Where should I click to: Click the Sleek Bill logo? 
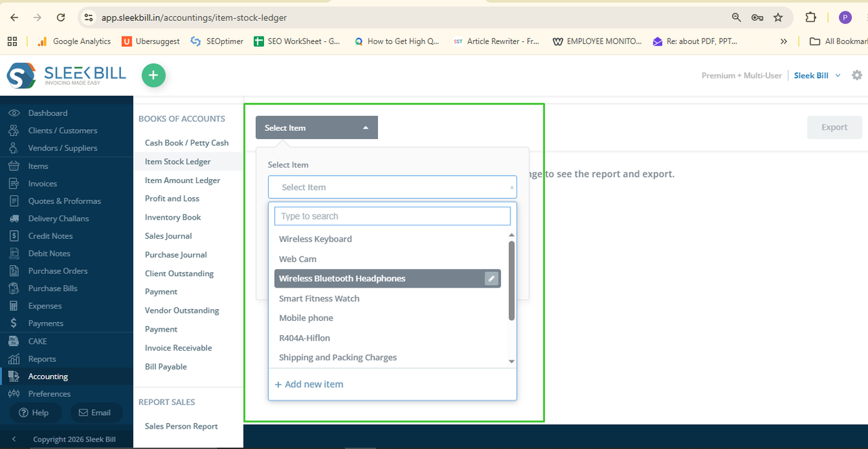click(x=67, y=75)
